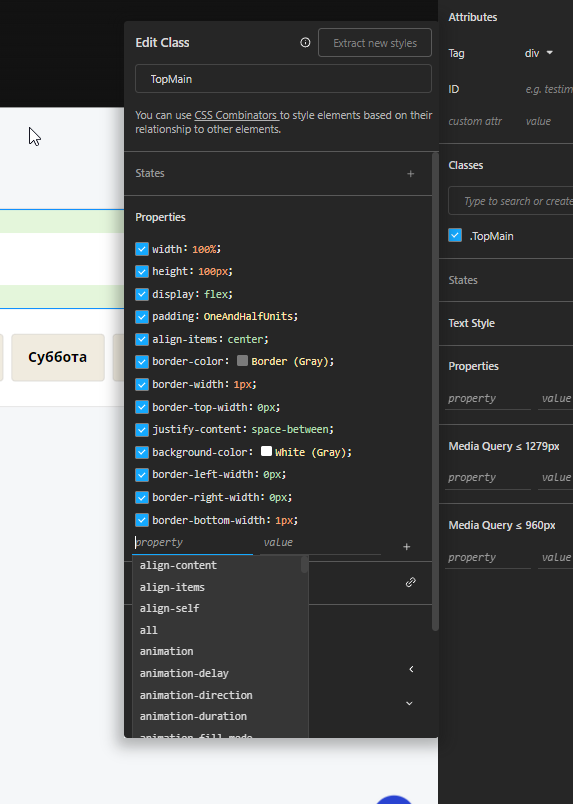Click the info icon beside Edit Class
This screenshot has width=573, height=804.
pyautogui.click(x=305, y=43)
